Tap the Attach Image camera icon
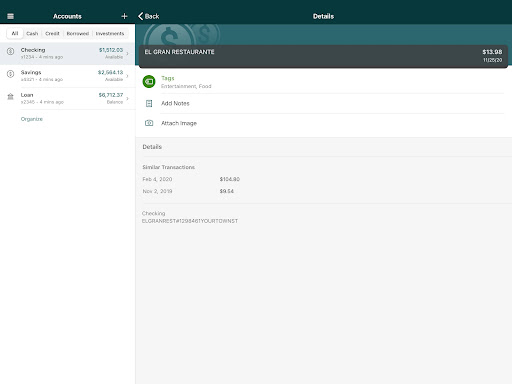The width and height of the screenshot is (512, 384). (149, 123)
